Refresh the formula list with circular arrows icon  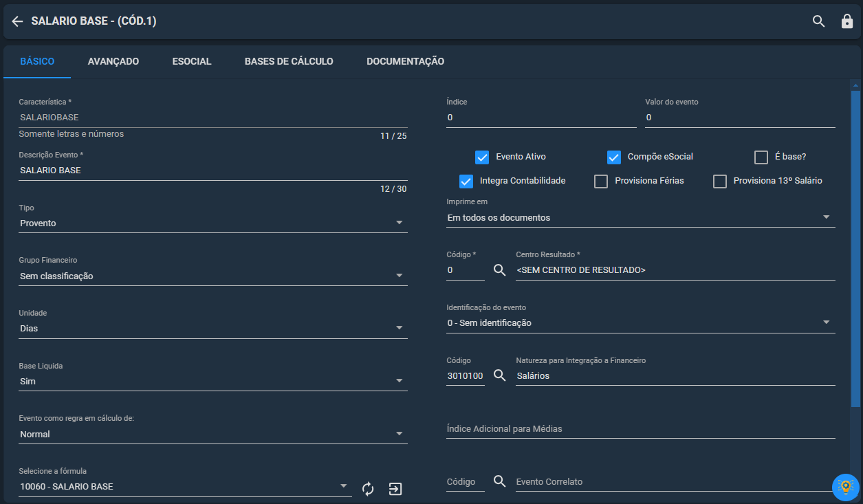pyautogui.click(x=368, y=489)
